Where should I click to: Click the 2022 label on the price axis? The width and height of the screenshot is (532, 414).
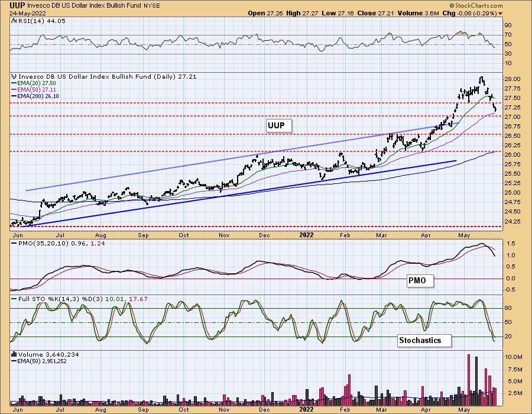pyautogui.click(x=306, y=235)
